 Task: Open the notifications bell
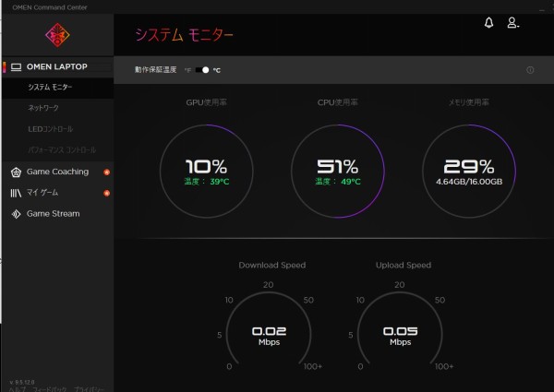[489, 23]
